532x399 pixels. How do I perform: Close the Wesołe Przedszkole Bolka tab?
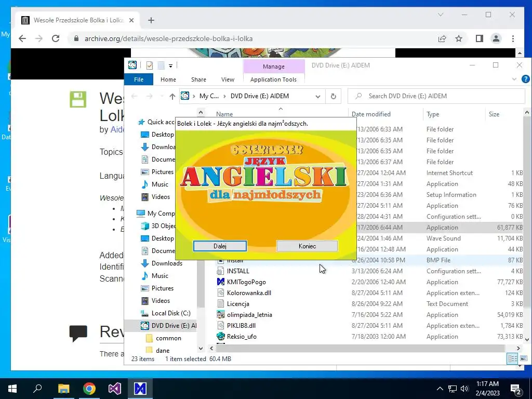click(x=131, y=20)
